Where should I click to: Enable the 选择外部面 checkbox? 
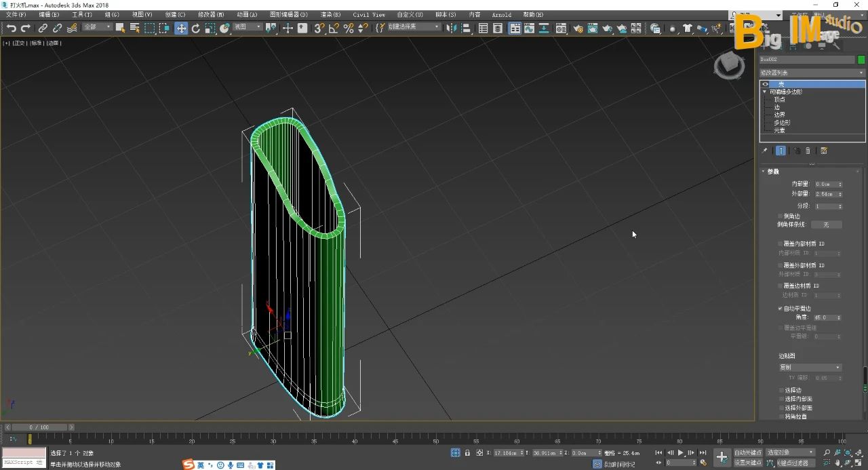[782, 408]
